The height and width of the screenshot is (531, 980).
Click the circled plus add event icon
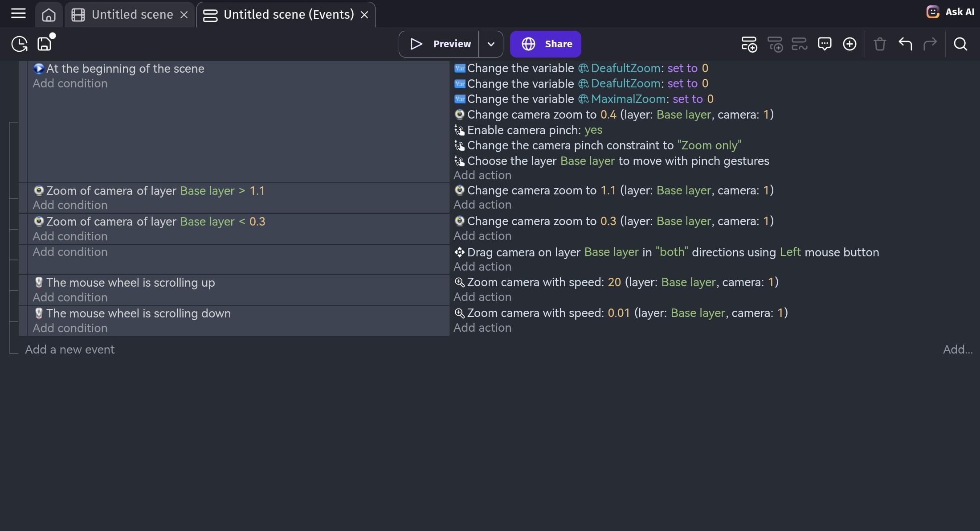(x=849, y=44)
